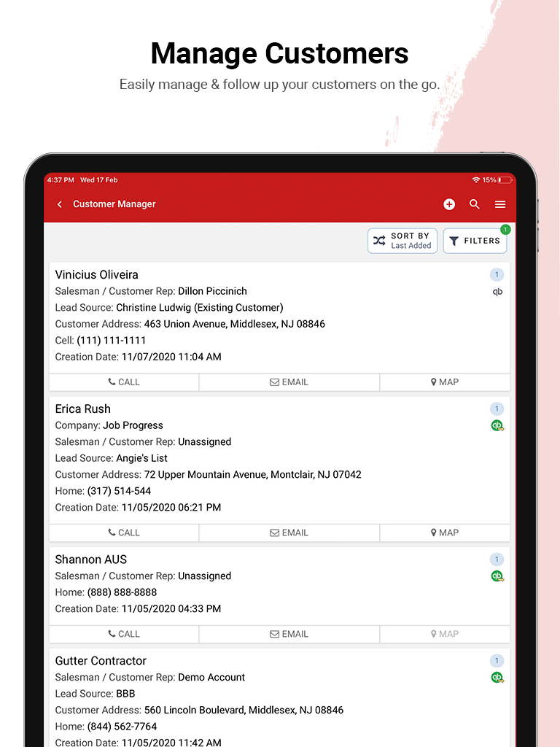Tap the battery indicator in status bar
560x747 pixels.
[505, 180]
